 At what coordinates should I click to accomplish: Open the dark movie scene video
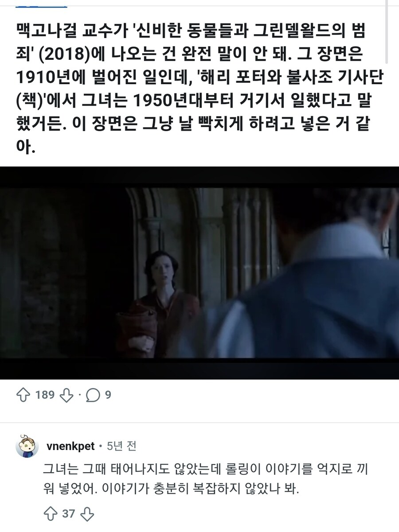click(x=199, y=273)
